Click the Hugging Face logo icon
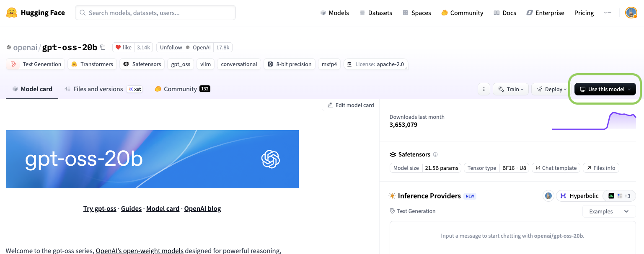Image resolution: width=644 pixels, height=254 pixels. 12,13
